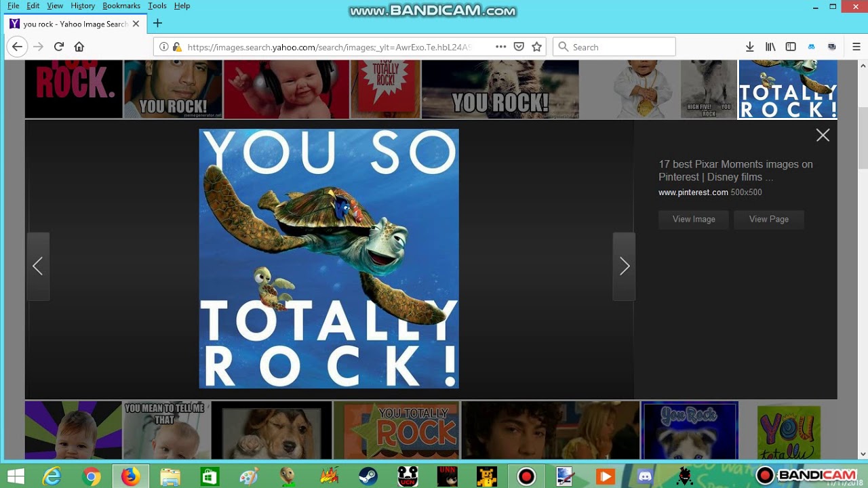Open Bandicam recorder from taskbar
The height and width of the screenshot is (488, 868).
(526, 476)
